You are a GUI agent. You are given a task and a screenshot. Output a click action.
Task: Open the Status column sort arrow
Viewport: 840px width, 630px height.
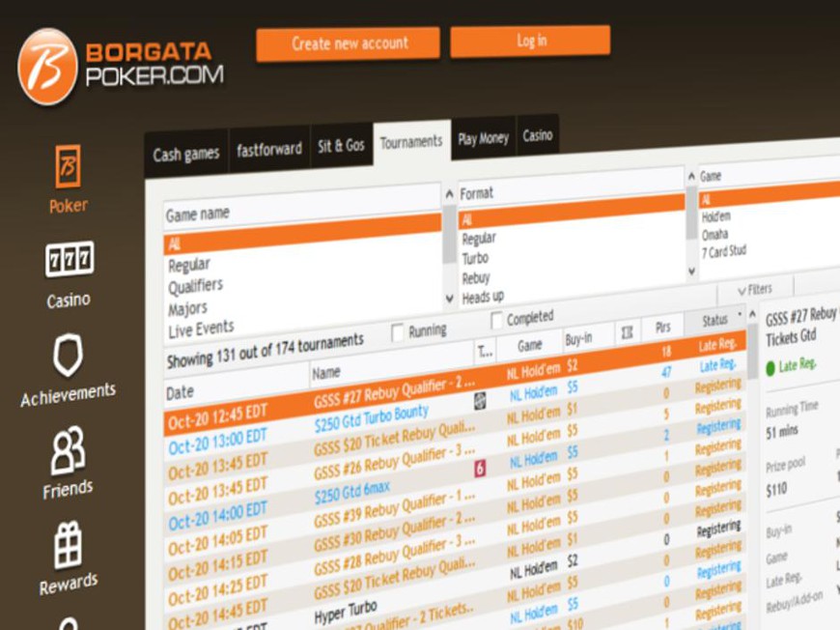point(740,314)
